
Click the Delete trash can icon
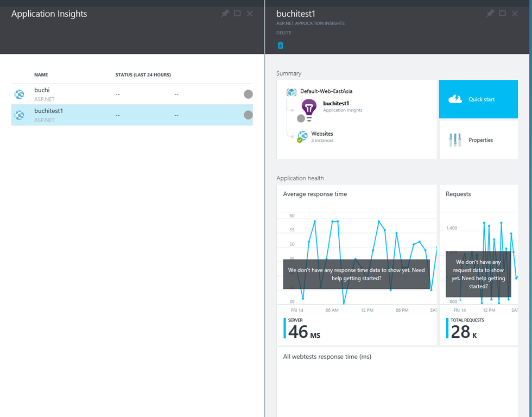[280, 45]
